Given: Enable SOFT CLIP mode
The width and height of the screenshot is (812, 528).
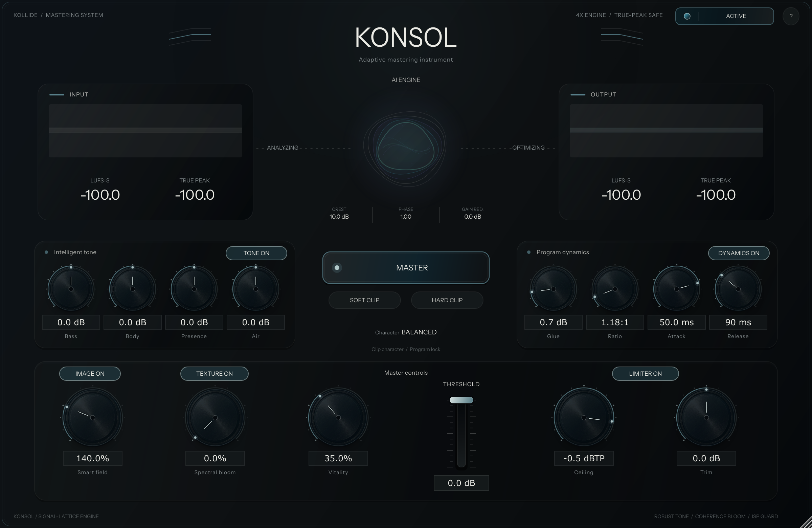Looking at the screenshot, I should 364,300.
